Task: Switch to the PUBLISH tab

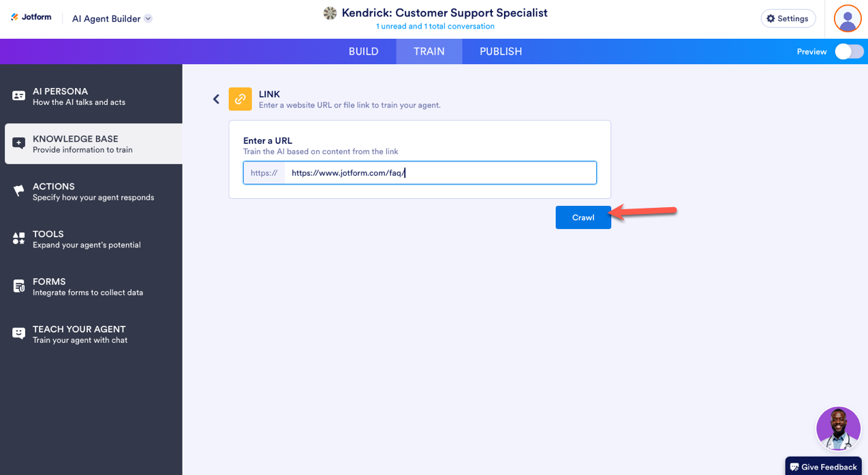Action: coord(501,52)
